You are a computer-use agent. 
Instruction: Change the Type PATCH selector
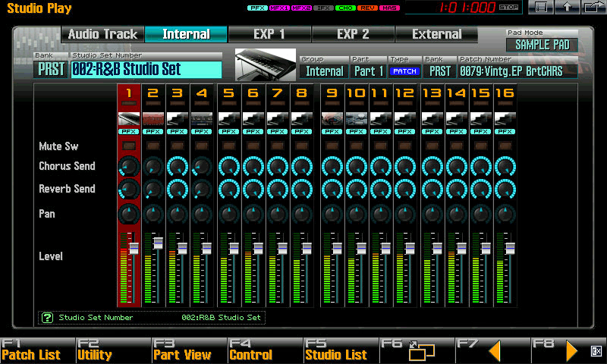point(404,71)
